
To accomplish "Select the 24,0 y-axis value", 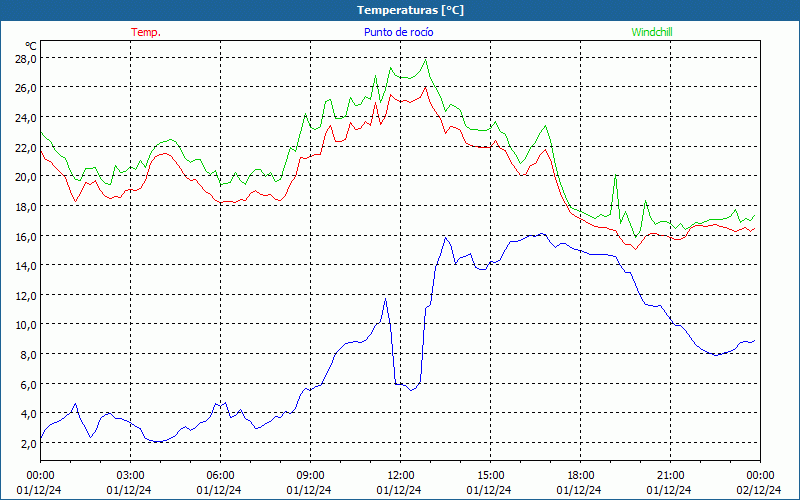I will tap(25, 117).
